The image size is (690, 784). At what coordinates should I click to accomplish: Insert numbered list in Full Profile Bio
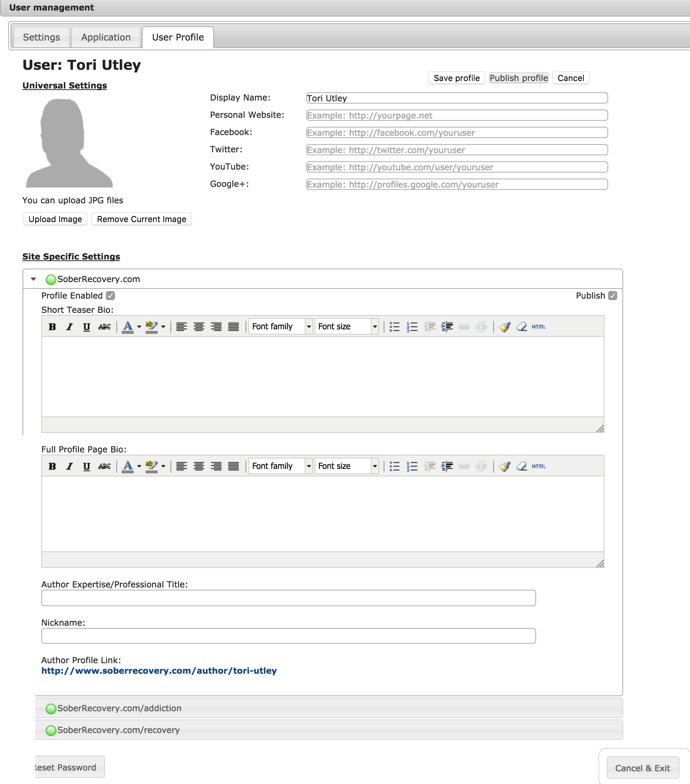(412, 466)
